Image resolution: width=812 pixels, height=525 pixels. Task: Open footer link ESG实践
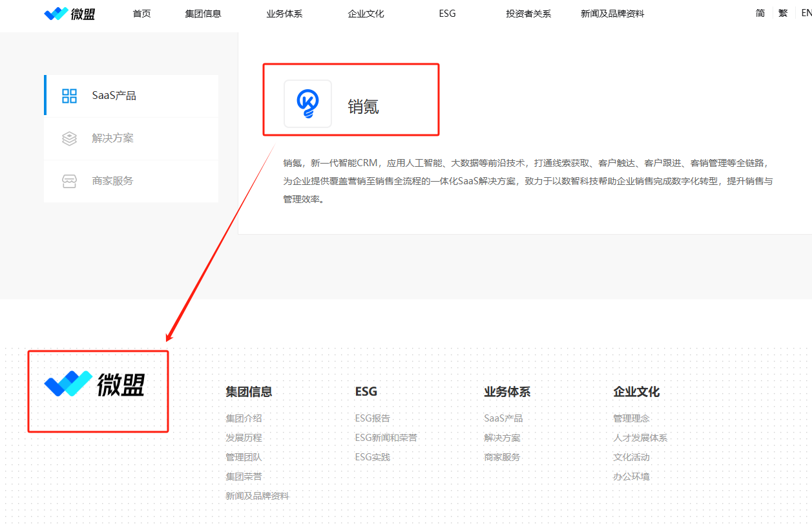tap(373, 457)
